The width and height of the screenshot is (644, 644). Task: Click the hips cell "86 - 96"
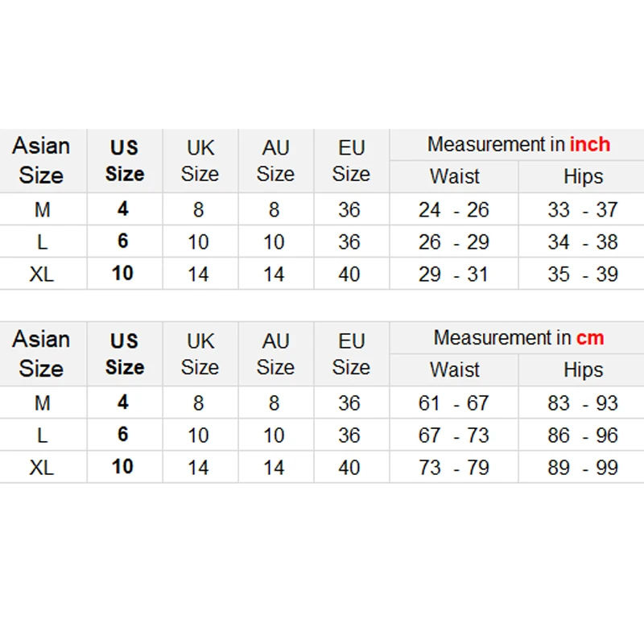point(582,436)
